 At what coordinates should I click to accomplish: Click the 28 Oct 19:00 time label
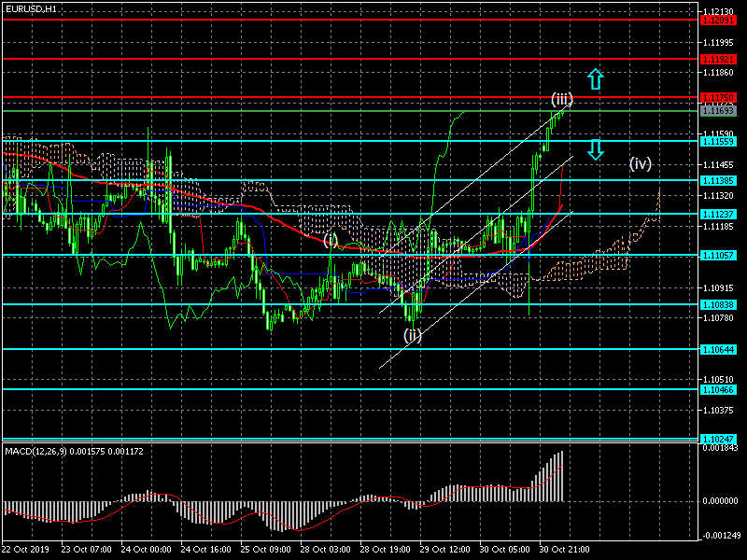(x=385, y=549)
